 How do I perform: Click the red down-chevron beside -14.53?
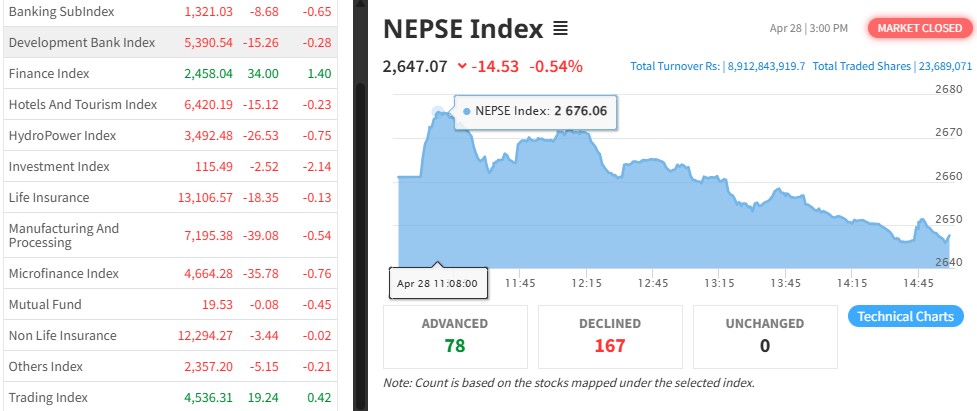point(462,66)
